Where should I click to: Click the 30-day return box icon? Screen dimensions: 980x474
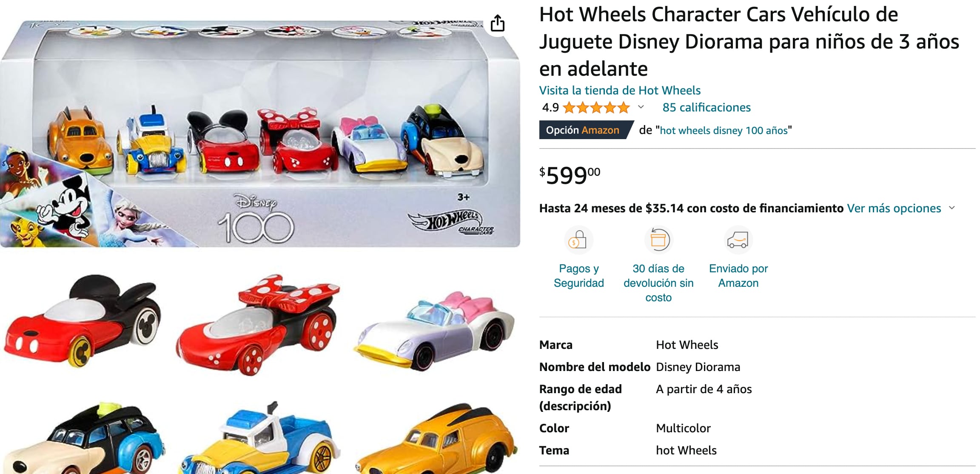pos(658,240)
